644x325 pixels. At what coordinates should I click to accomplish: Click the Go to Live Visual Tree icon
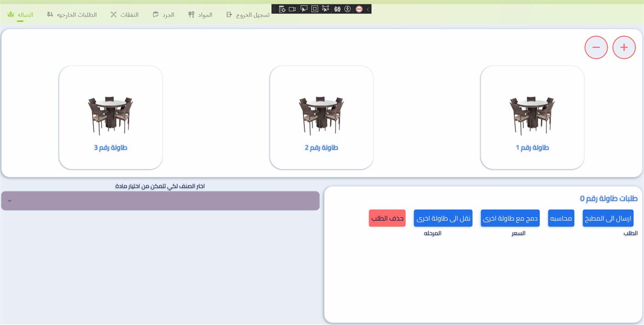pos(282,9)
